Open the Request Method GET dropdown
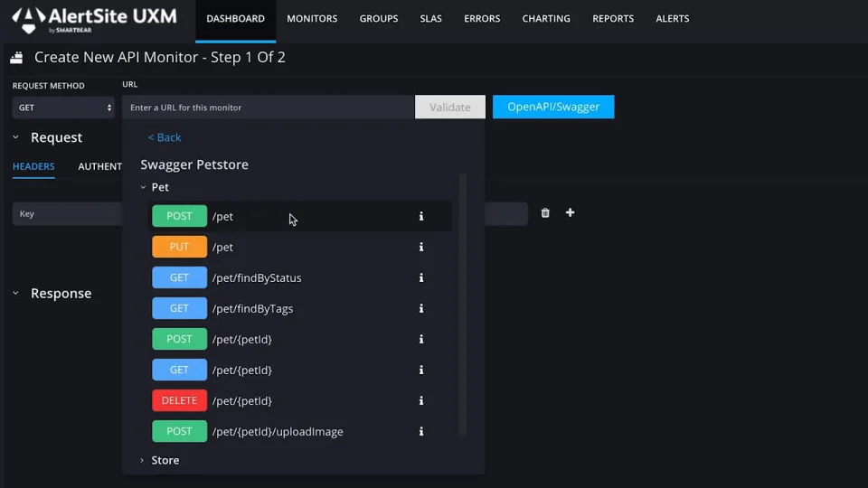 click(63, 108)
